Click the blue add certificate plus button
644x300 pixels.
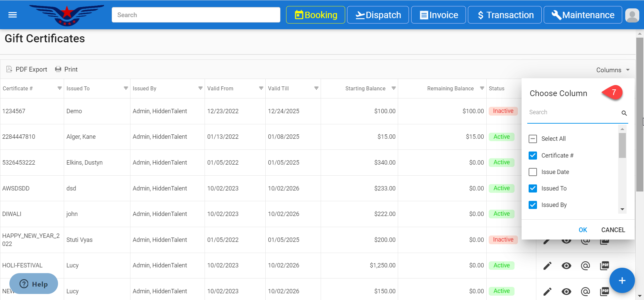(x=622, y=281)
